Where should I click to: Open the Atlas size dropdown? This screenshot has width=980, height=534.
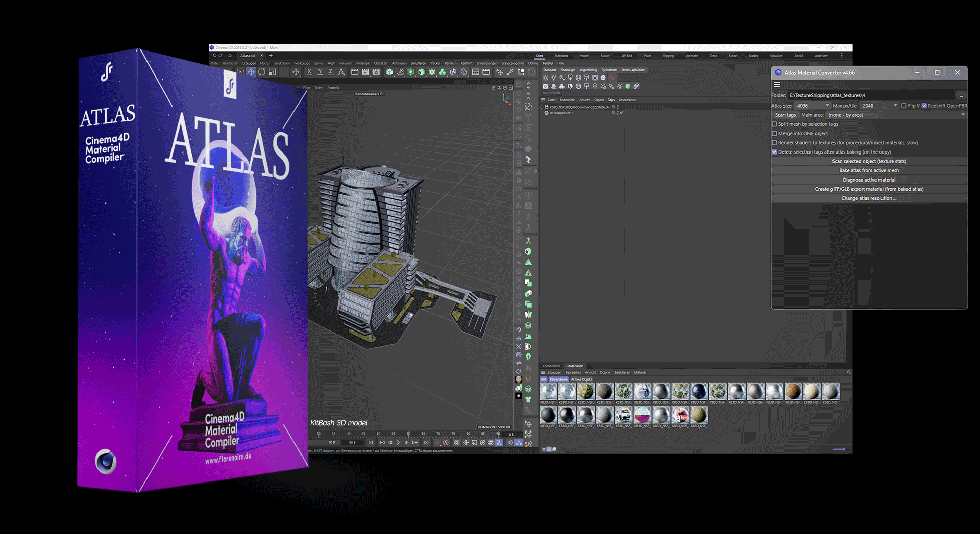pos(813,106)
